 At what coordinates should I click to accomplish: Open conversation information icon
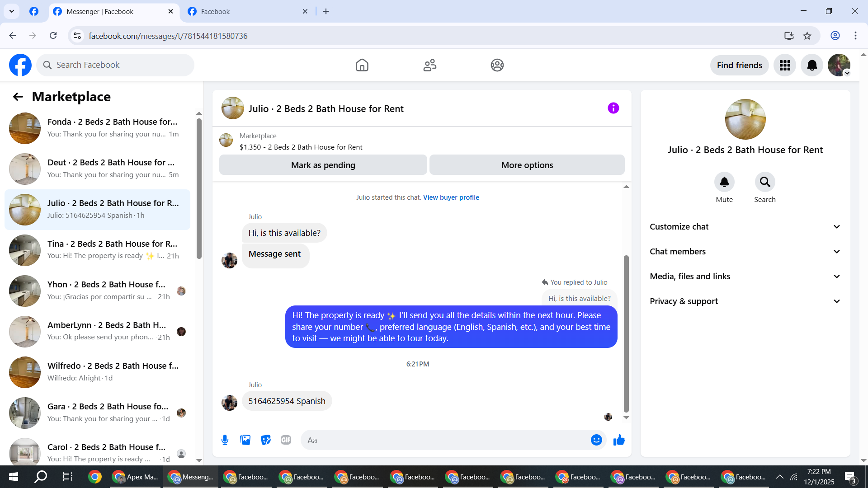pos(613,108)
